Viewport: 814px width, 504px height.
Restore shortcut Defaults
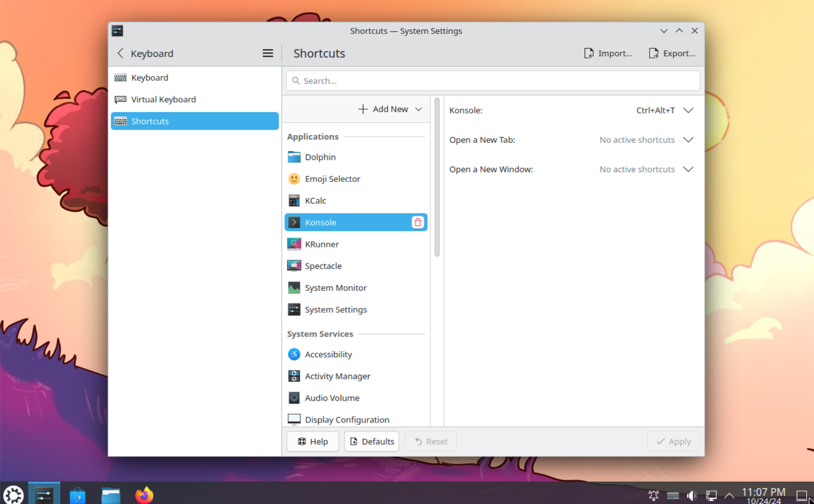click(371, 441)
